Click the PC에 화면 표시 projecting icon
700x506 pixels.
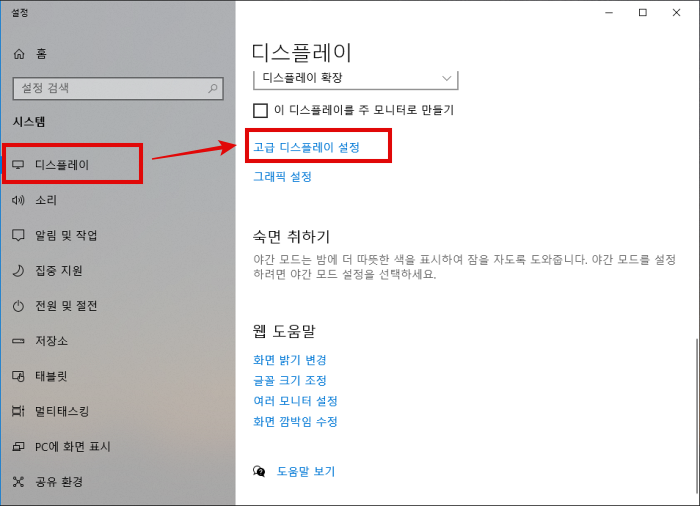(18, 447)
